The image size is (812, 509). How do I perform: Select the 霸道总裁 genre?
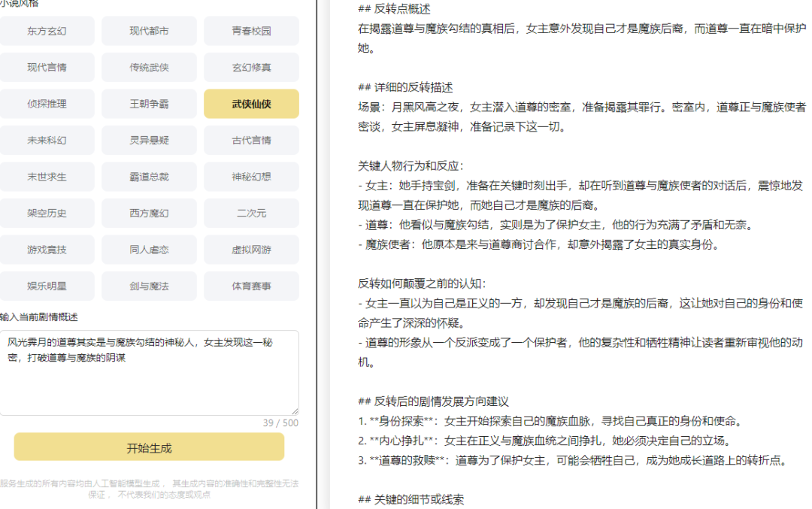pos(149,176)
